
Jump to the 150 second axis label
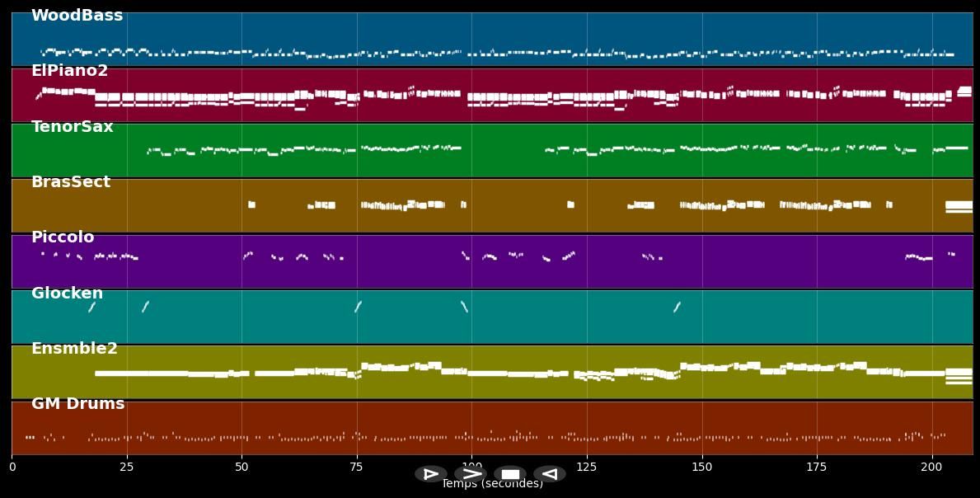pos(702,467)
